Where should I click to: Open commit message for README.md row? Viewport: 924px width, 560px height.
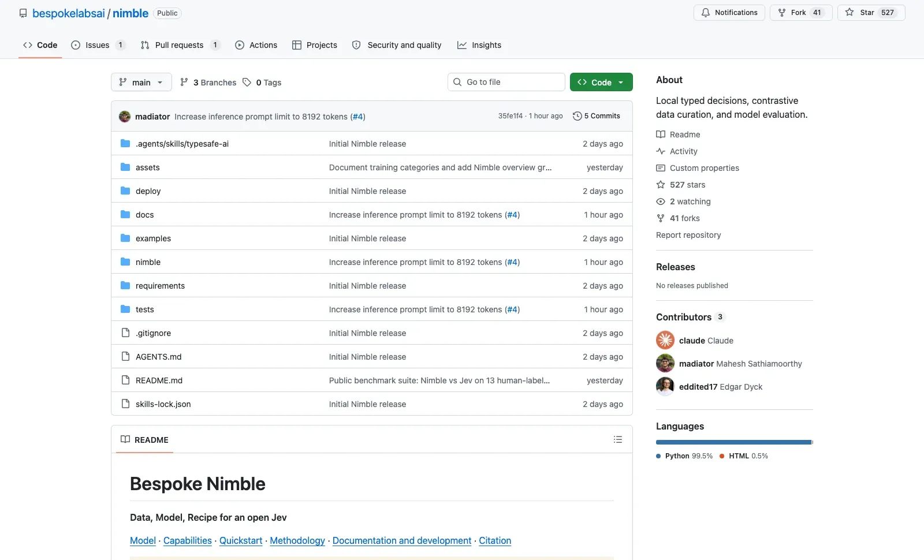[x=439, y=380]
